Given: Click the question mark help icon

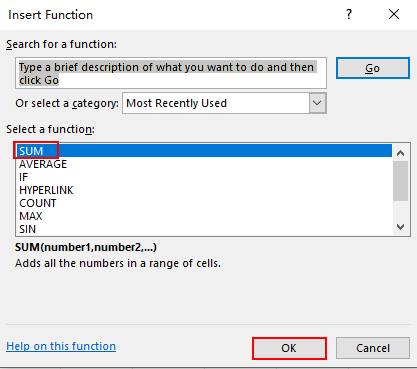Looking at the screenshot, I should 349,14.
